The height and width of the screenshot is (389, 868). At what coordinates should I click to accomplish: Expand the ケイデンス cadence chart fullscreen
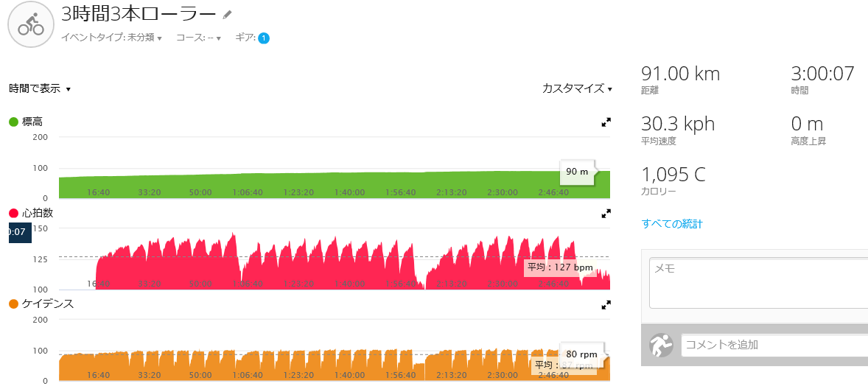click(x=606, y=304)
